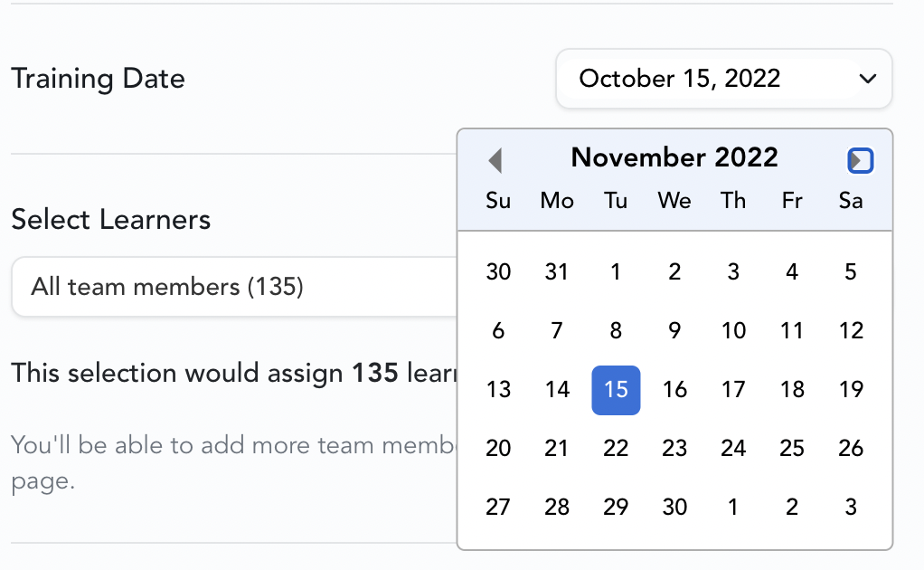Image resolution: width=924 pixels, height=570 pixels.
Task: Choose November 1 on the calendar
Action: (616, 271)
